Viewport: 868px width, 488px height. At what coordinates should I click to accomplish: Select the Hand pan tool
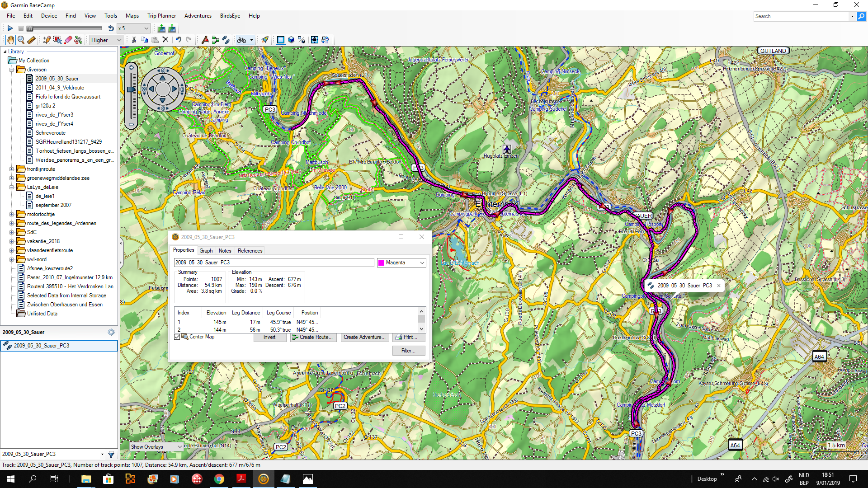click(x=10, y=40)
